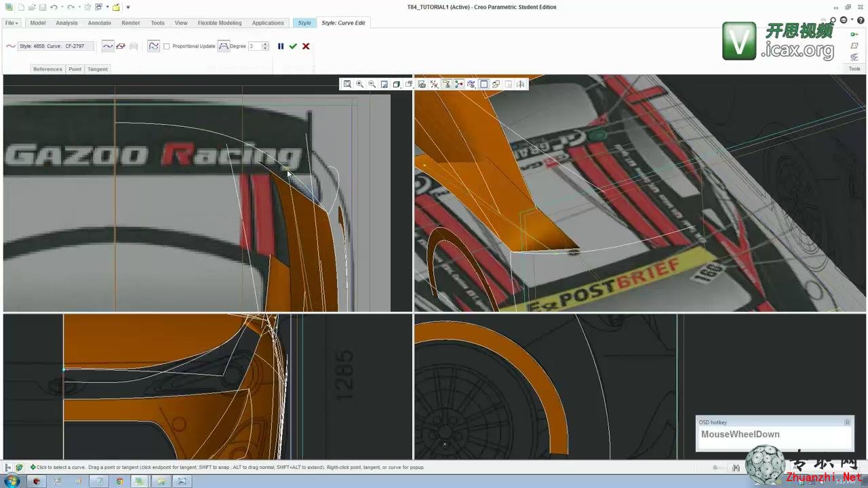
Task: Close the OSD hotkey popup
Action: (x=847, y=422)
